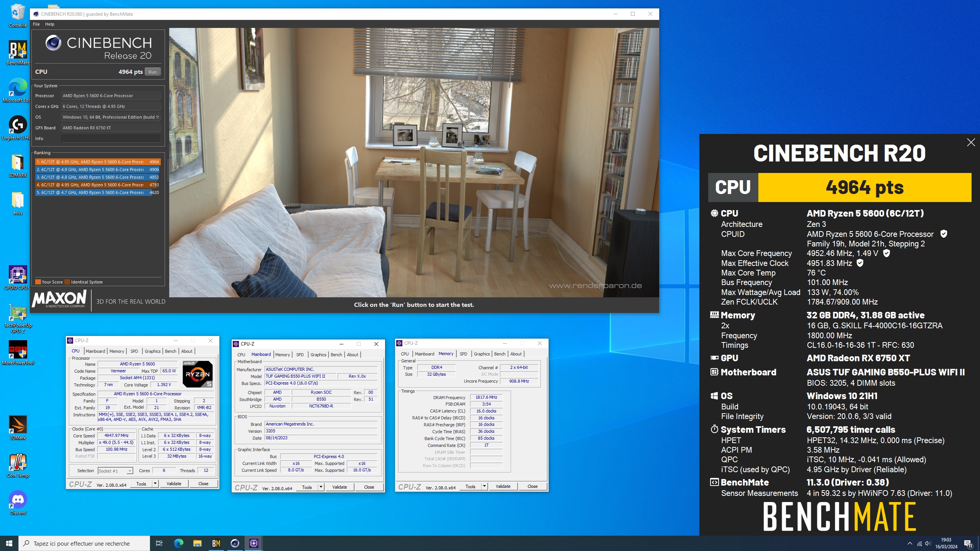Open Bench tab in left CPU-Z window
The height and width of the screenshot is (551, 980).
pyautogui.click(x=171, y=351)
